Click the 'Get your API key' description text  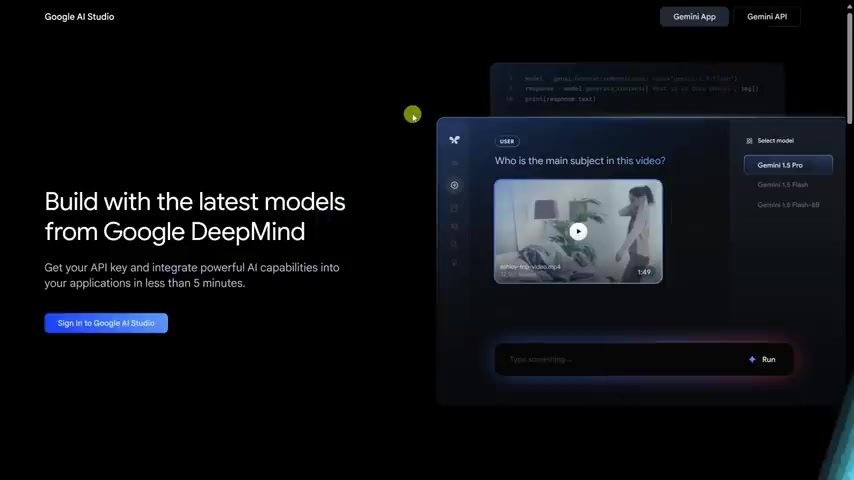[x=192, y=275]
